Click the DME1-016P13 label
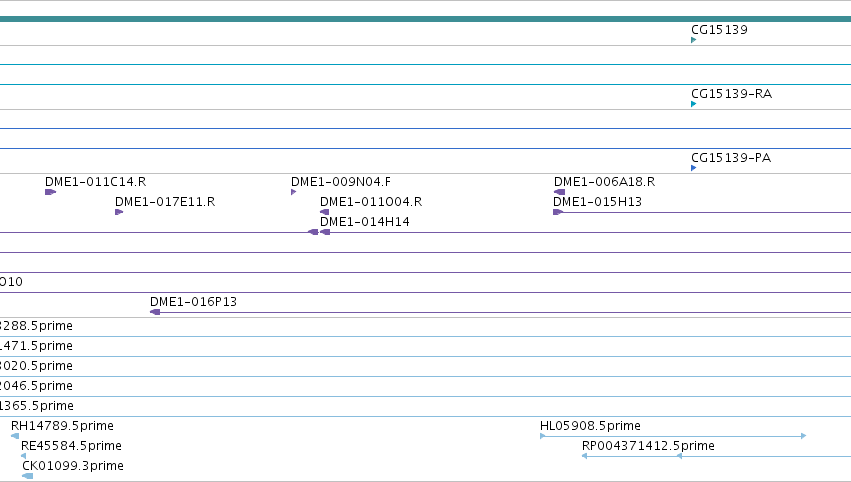 [x=193, y=302]
